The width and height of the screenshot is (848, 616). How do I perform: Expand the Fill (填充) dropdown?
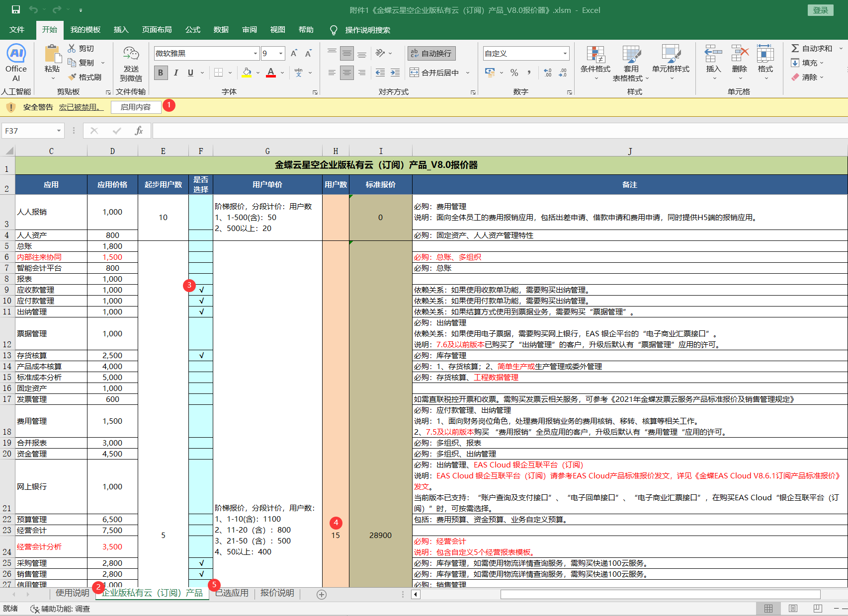pos(822,63)
